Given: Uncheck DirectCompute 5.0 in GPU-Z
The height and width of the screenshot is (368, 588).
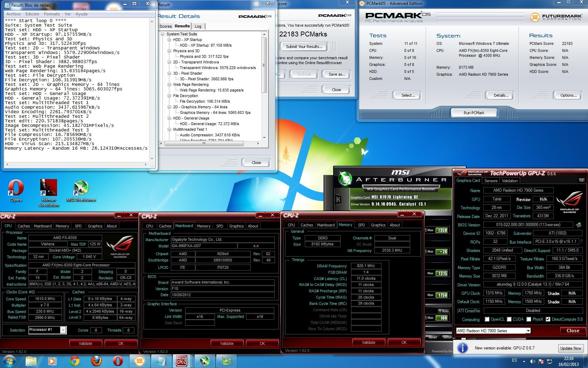Looking at the screenshot, I should [x=548, y=319].
